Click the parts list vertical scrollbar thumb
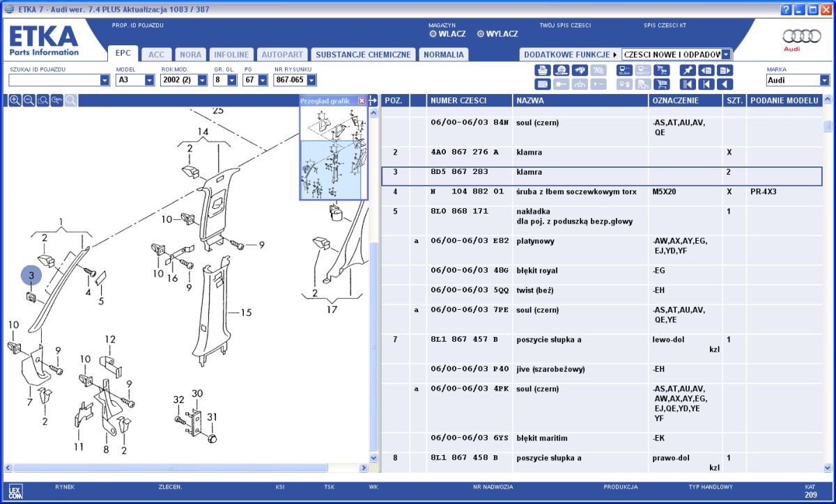This screenshot has width=836, height=504. point(828,126)
